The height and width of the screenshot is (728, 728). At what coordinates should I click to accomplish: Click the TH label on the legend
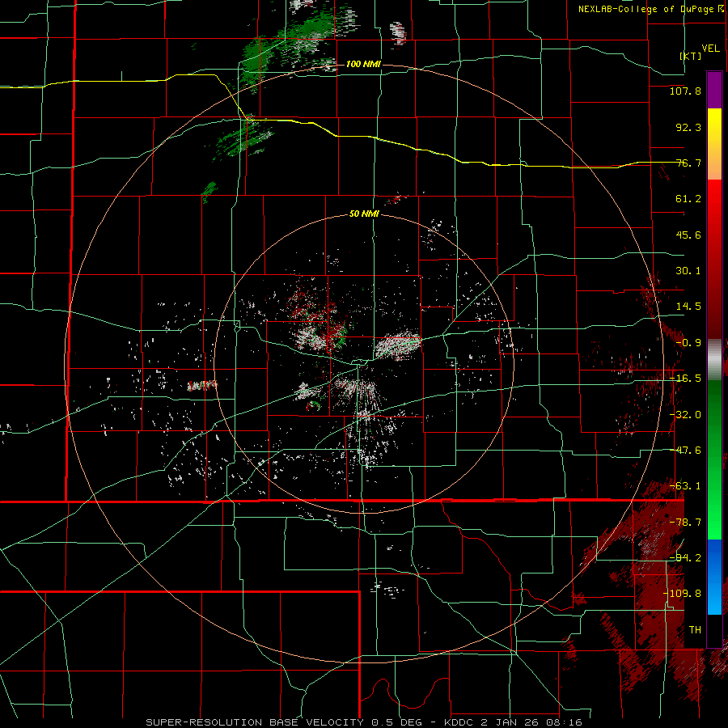695,630
